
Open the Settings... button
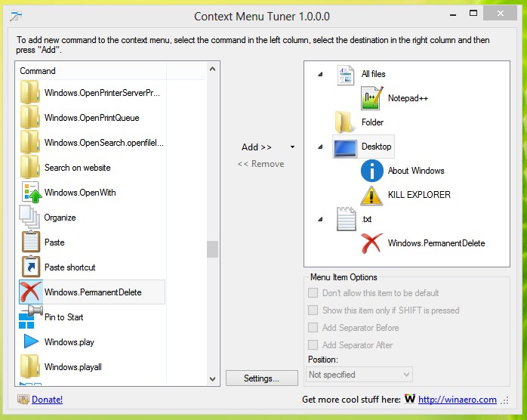262,378
